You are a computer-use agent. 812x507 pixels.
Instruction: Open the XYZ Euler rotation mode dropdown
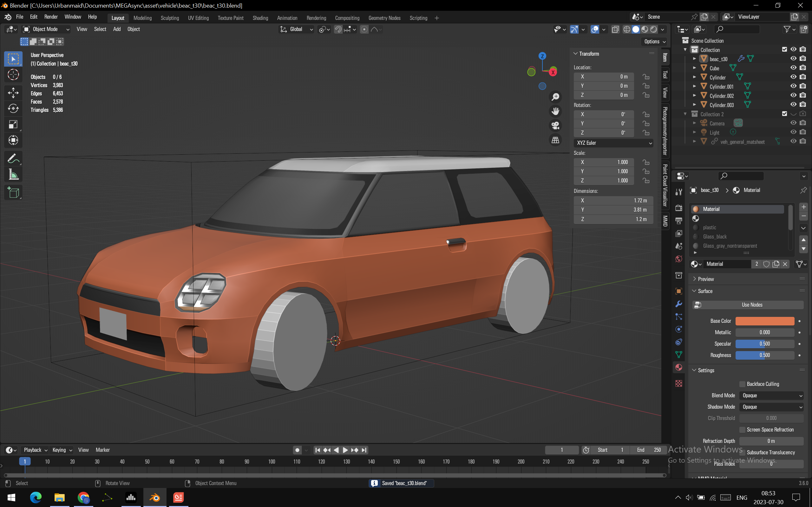coord(613,143)
